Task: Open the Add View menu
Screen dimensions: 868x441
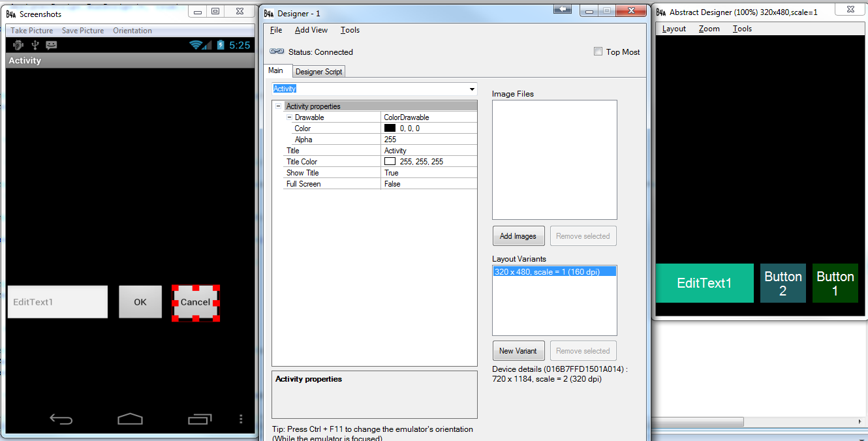Action: (x=311, y=29)
